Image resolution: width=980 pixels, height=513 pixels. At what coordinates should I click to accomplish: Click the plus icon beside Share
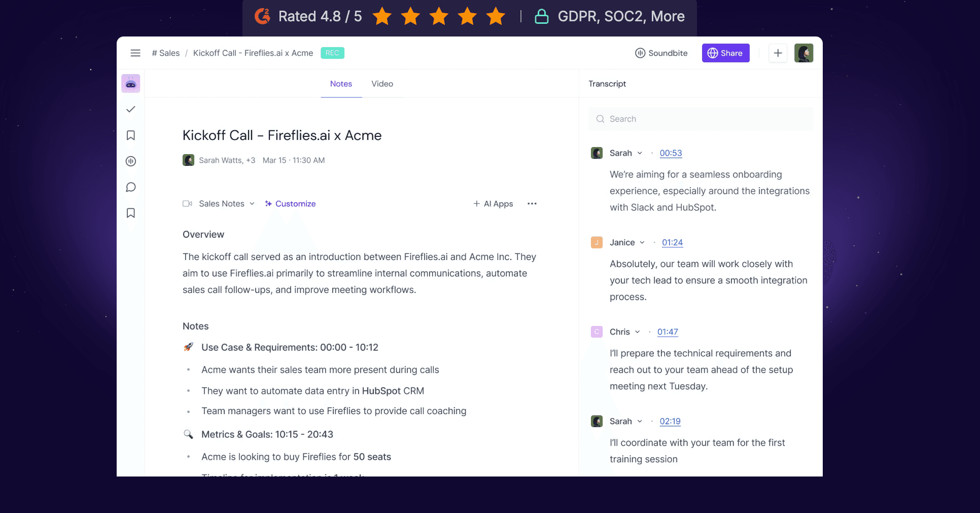coord(778,53)
